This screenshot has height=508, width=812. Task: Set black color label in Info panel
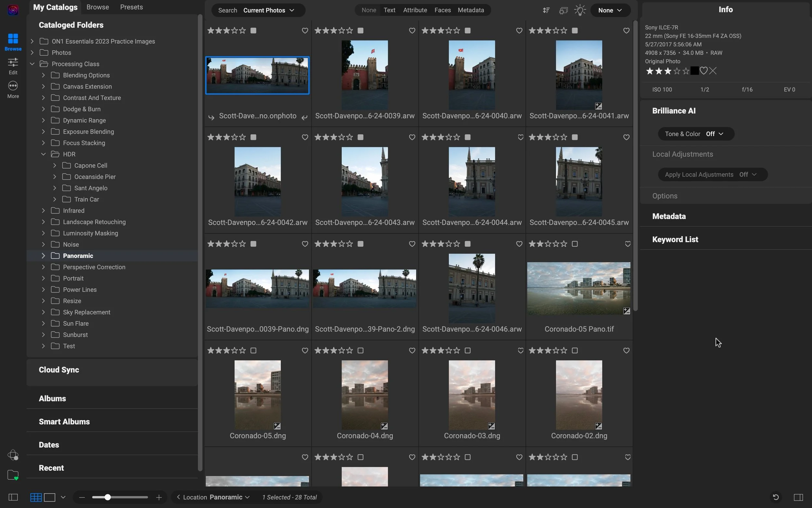(694, 71)
